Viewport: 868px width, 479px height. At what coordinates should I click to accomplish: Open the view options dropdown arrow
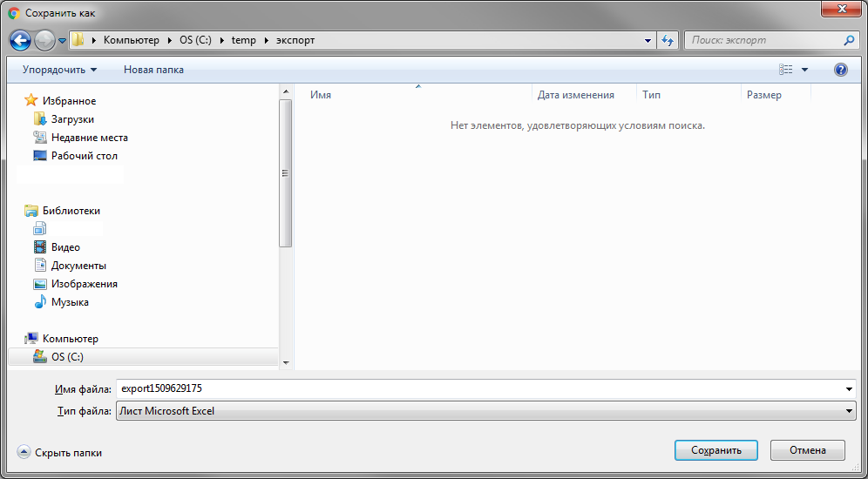[x=804, y=70]
